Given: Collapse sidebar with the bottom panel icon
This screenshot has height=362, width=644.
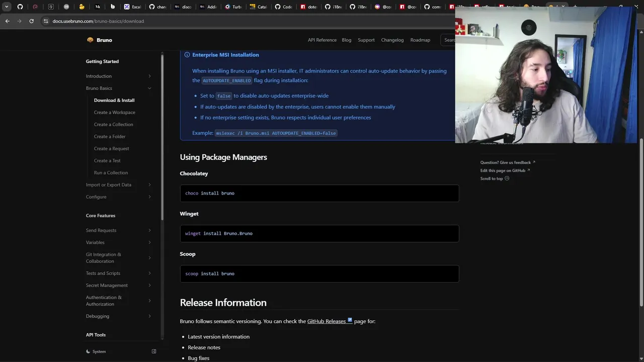Looking at the screenshot, I should tap(154, 351).
